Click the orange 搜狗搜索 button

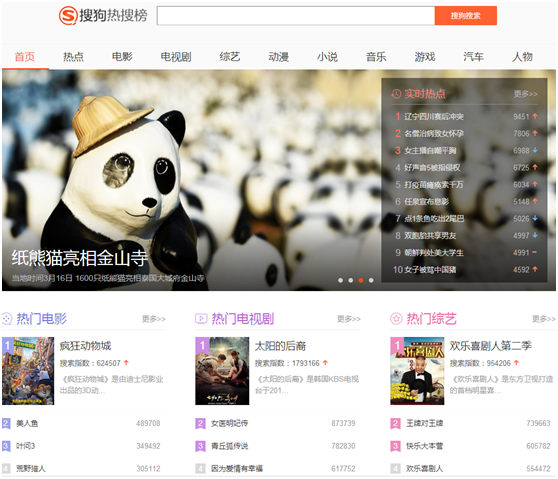tap(465, 16)
